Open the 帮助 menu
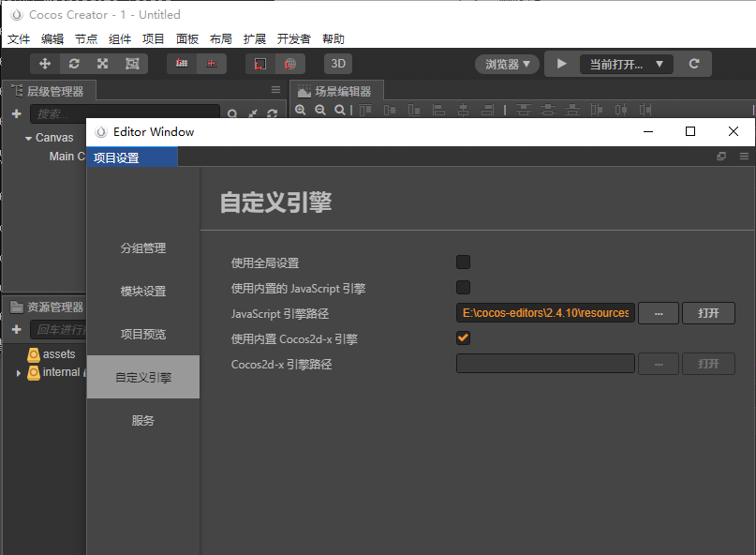 pyautogui.click(x=334, y=39)
